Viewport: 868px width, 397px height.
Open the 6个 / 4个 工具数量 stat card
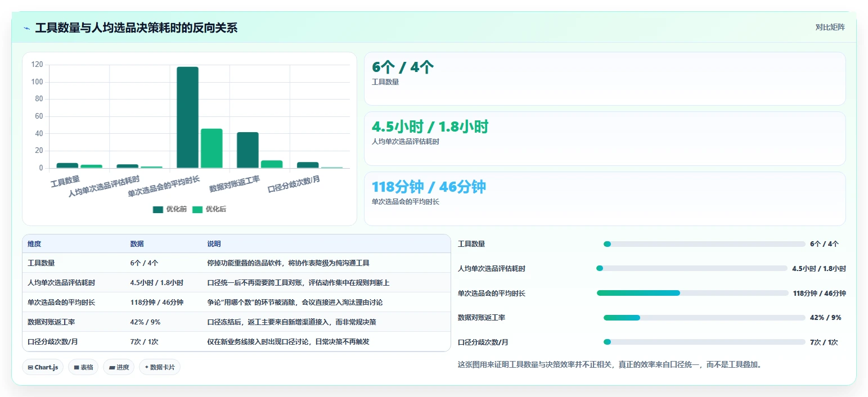click(605, 79)
